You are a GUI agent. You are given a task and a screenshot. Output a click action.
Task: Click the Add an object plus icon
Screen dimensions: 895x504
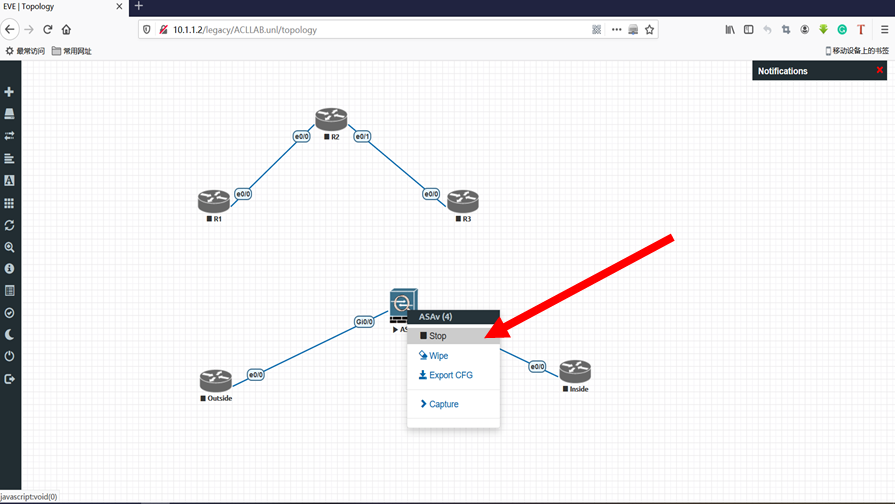(x=9, y=92)
